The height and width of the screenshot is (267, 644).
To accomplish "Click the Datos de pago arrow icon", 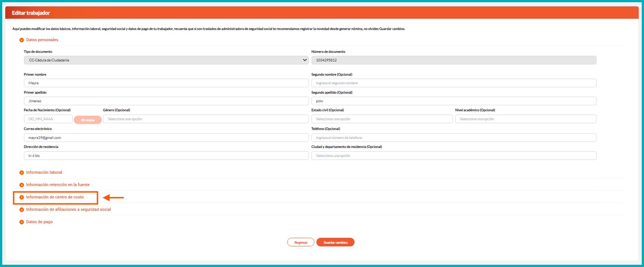I will 22,222.
